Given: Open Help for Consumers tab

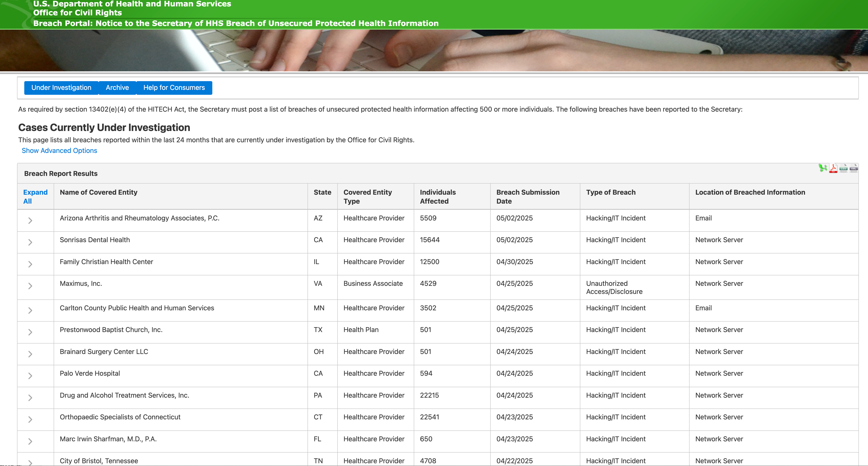Looking at the screenshot, I should pyautogui.click(x=174, y=88).
